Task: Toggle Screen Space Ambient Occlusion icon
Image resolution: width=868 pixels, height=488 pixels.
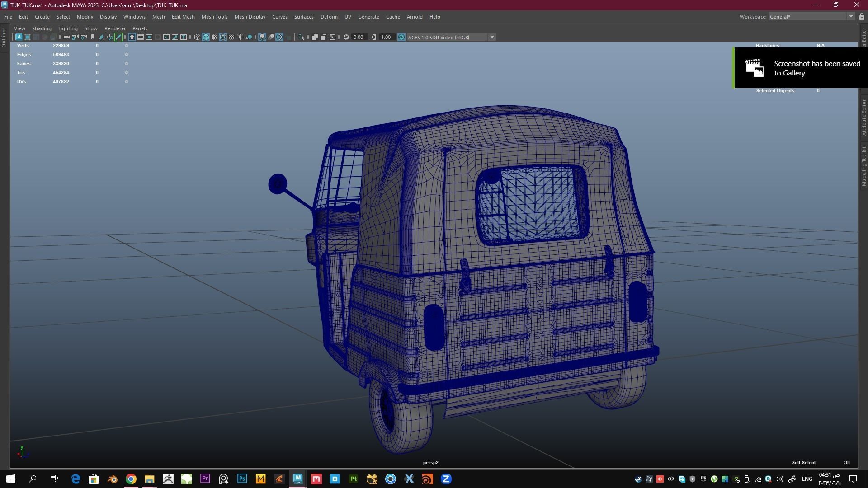Action: pos(262,37)
